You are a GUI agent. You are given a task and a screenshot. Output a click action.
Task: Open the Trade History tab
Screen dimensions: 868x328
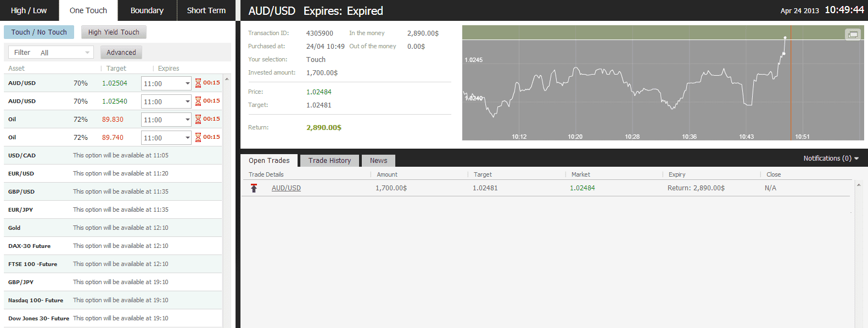click(x=329, y=161)
